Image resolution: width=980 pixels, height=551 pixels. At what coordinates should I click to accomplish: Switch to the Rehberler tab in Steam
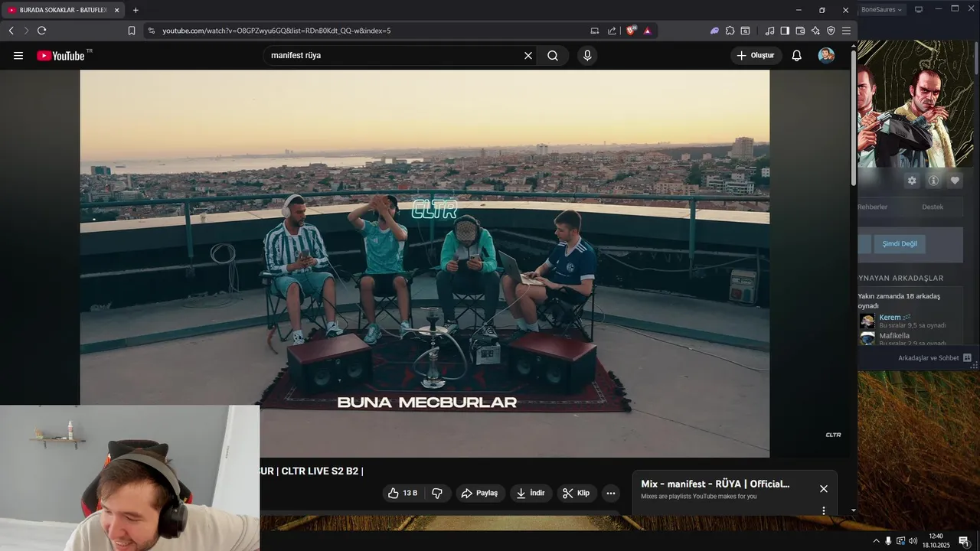873,207
